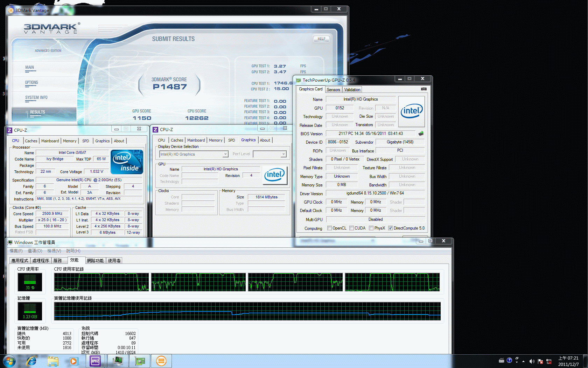Go to MAIN section in 3DMark Vantage

click(30, 67)
